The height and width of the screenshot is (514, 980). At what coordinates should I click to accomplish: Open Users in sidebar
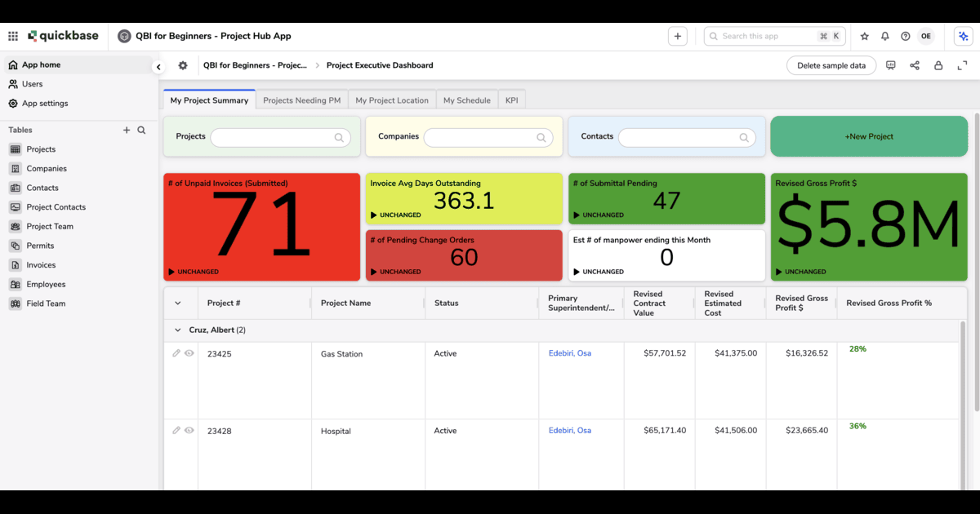click(78, 84)
